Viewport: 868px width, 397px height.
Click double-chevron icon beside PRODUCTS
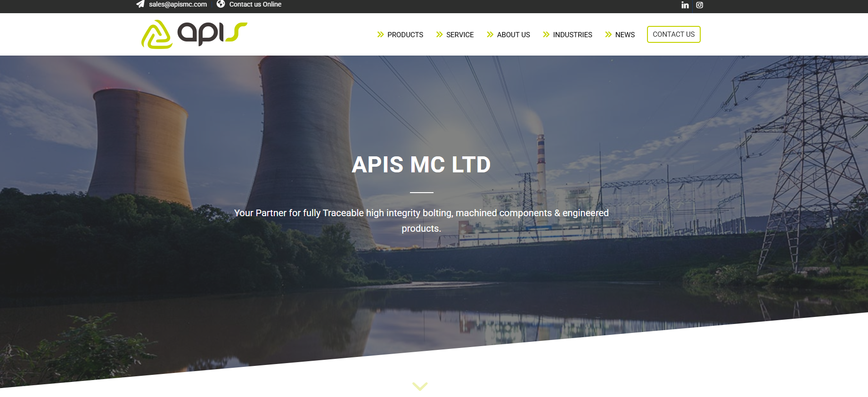click(380, 35)
